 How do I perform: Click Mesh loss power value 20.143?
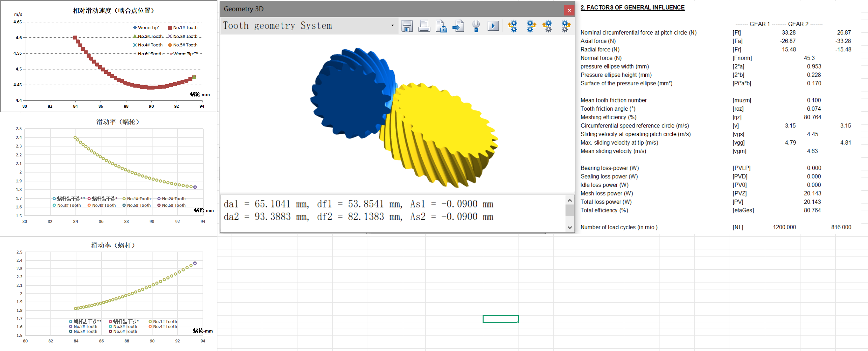click(x=812, y=193)
